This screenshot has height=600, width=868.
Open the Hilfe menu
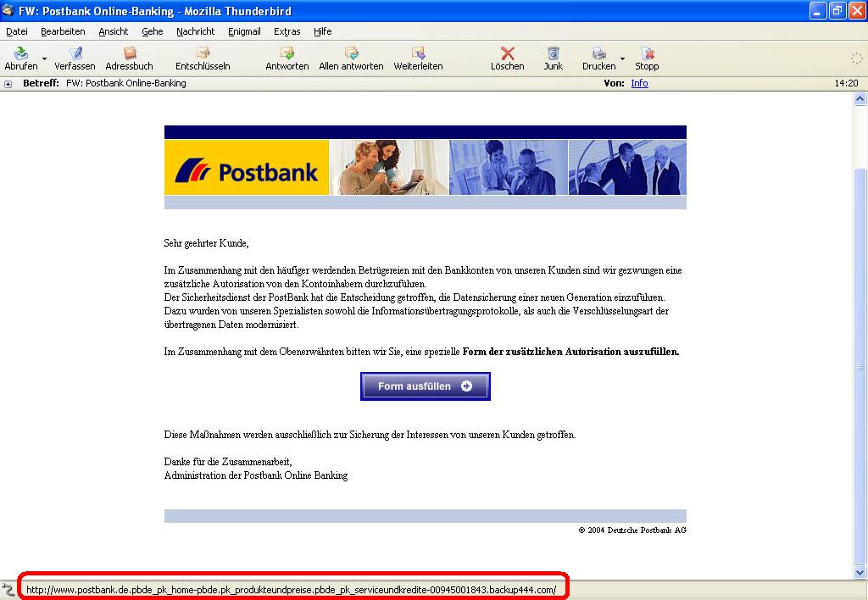click(x=323, y=31)
